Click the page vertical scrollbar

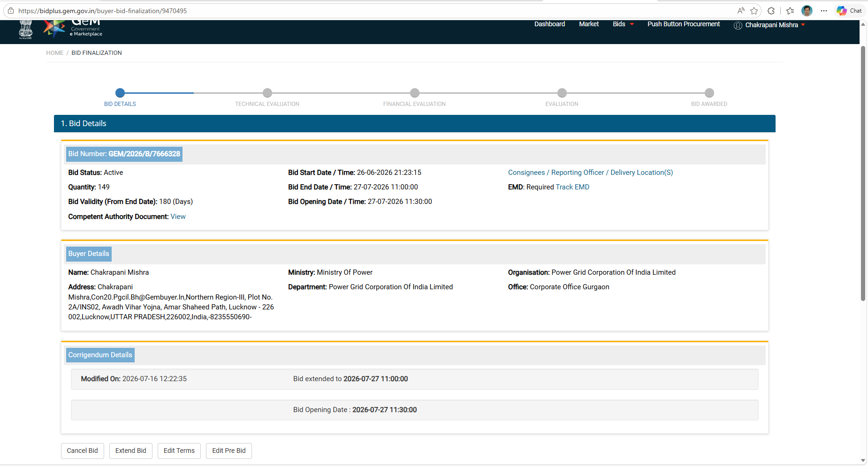point(863,173)
